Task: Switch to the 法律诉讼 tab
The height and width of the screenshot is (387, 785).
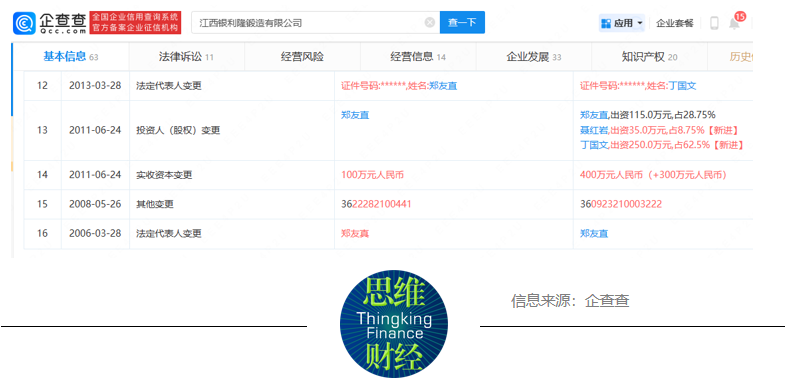Action: (x=187, y=57)
